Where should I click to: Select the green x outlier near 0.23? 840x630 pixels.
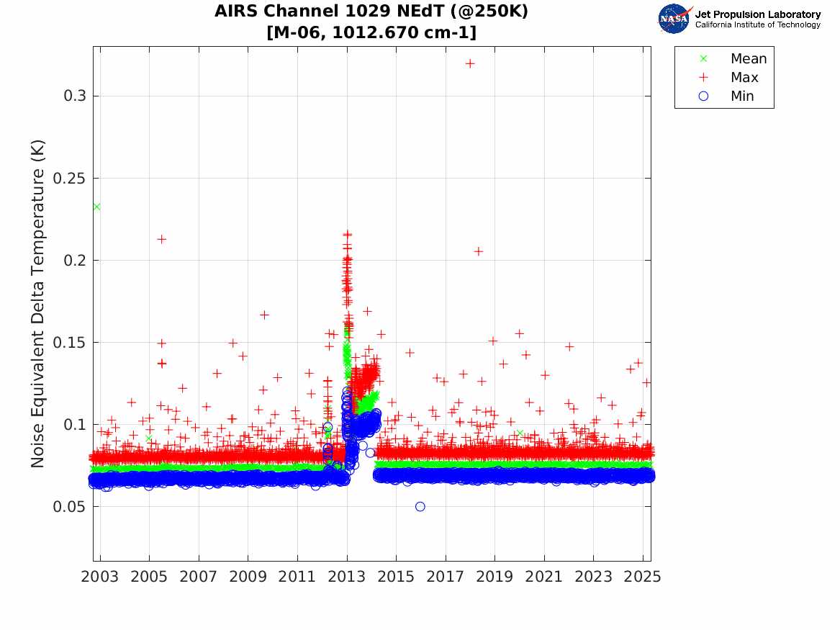[x=96, y=207]
